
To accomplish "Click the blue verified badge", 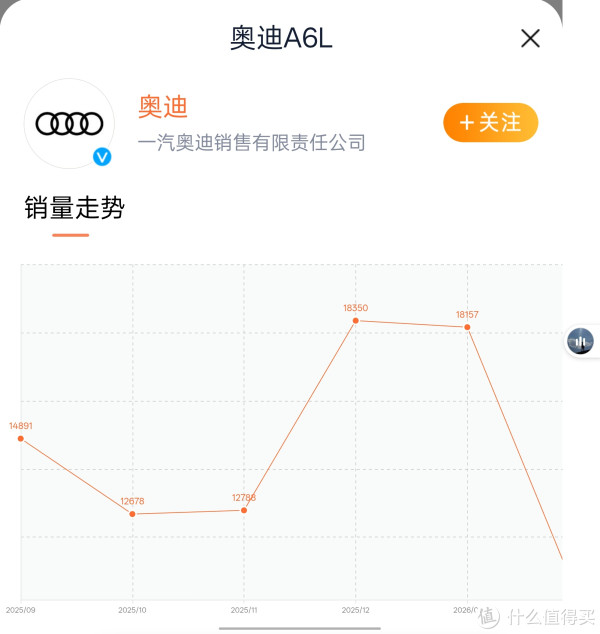I will coord(102,157).
